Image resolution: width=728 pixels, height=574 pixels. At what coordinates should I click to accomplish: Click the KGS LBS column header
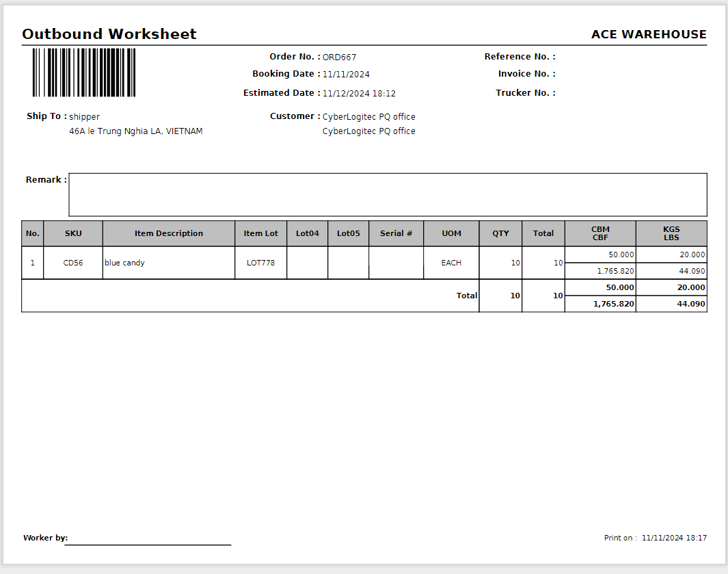coord(671,233)
